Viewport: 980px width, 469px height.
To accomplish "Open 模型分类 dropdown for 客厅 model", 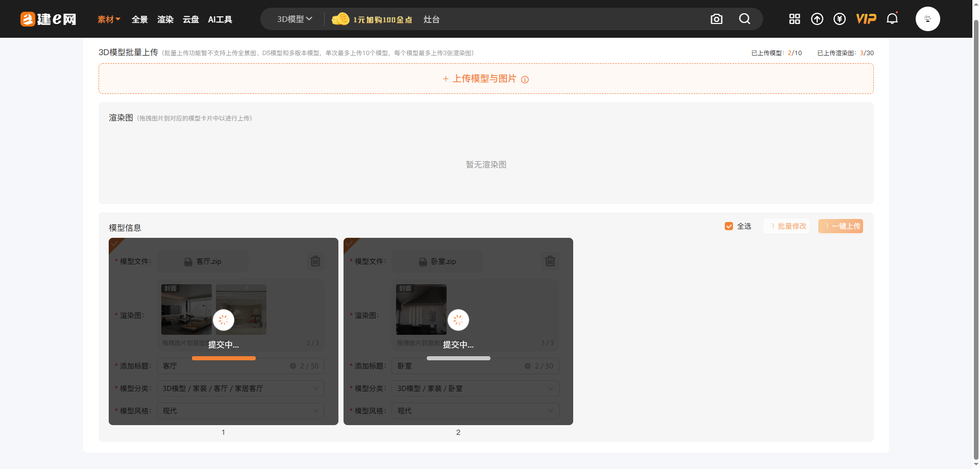I will 240,388.
